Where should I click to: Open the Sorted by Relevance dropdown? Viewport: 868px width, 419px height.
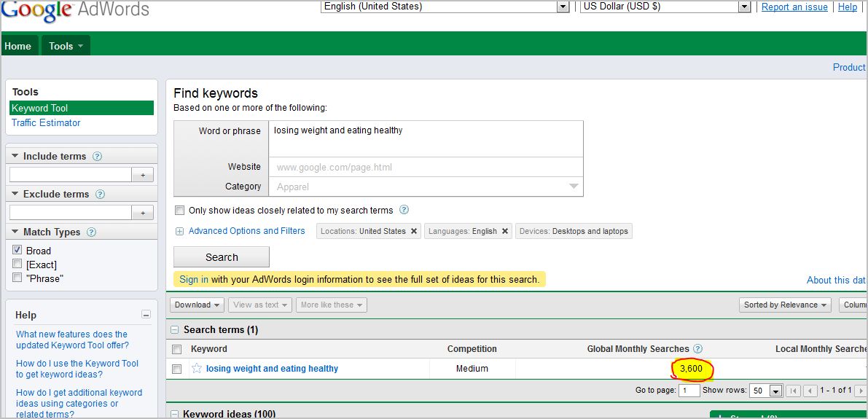tap(785, 305)
